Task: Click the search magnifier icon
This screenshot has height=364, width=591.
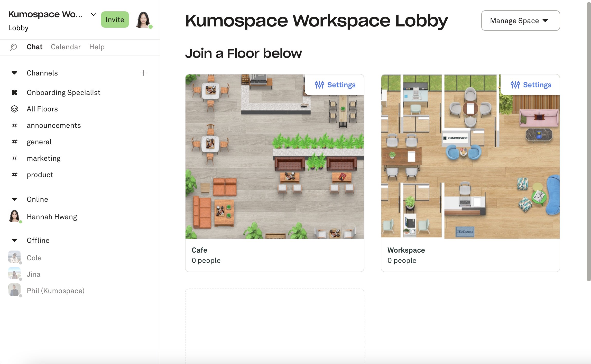Action: 13,47
